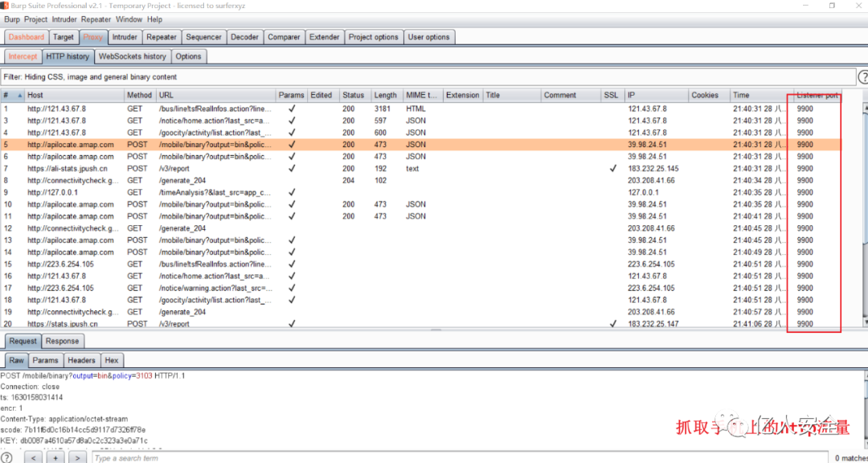Switch to the Dashboard tab

pos(26,37)
